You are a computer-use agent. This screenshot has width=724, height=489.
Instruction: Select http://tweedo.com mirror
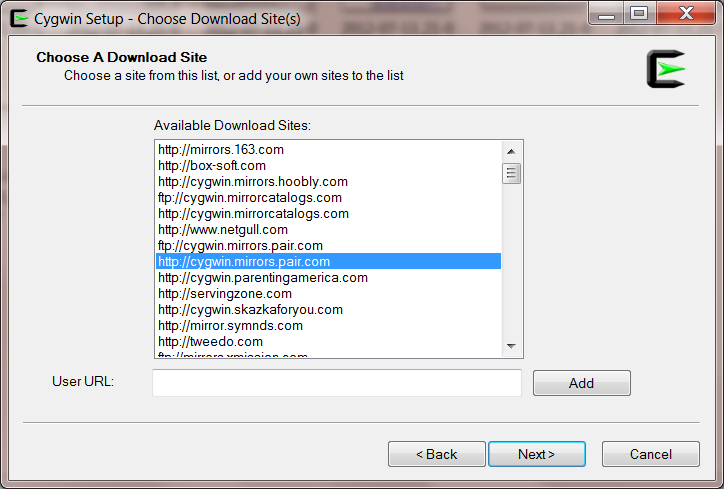328,342
